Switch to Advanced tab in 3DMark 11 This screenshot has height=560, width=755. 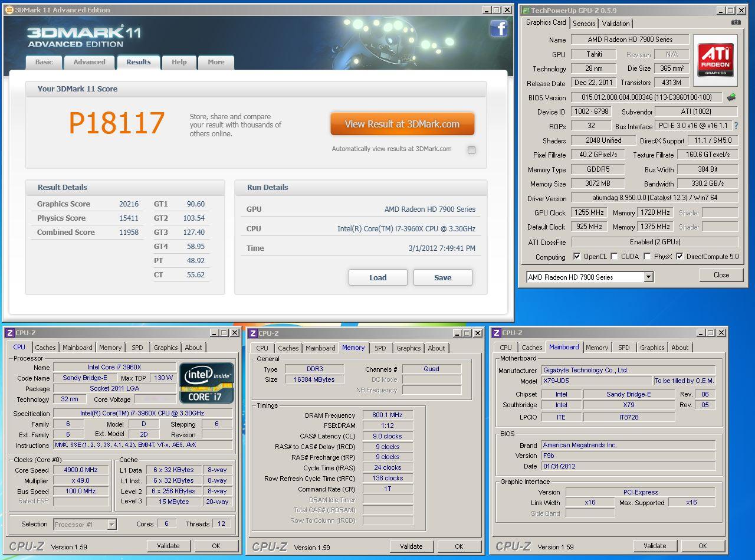click(89, 62)
